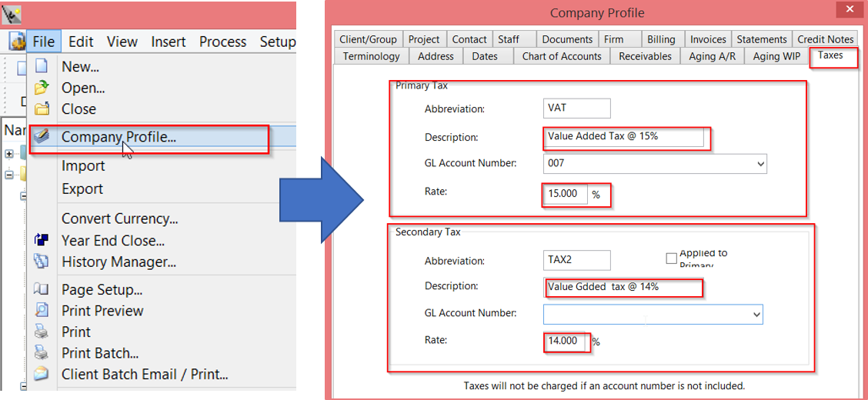Click the Print Preview icon
868x400 pixels.
pos(42,311)
